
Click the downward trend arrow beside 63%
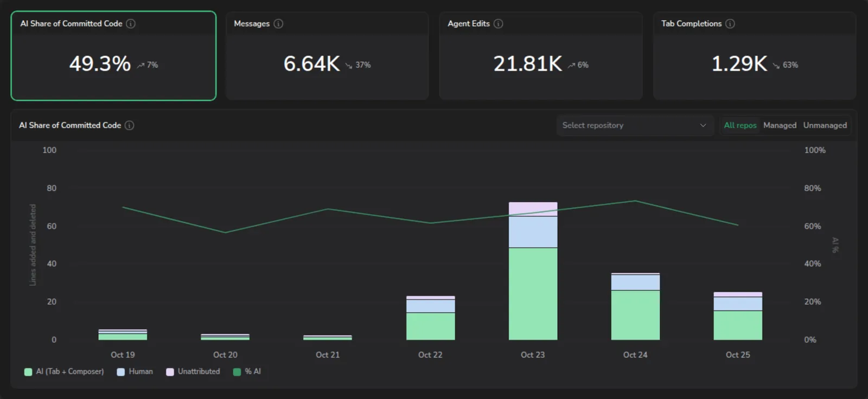pos(776,65)
